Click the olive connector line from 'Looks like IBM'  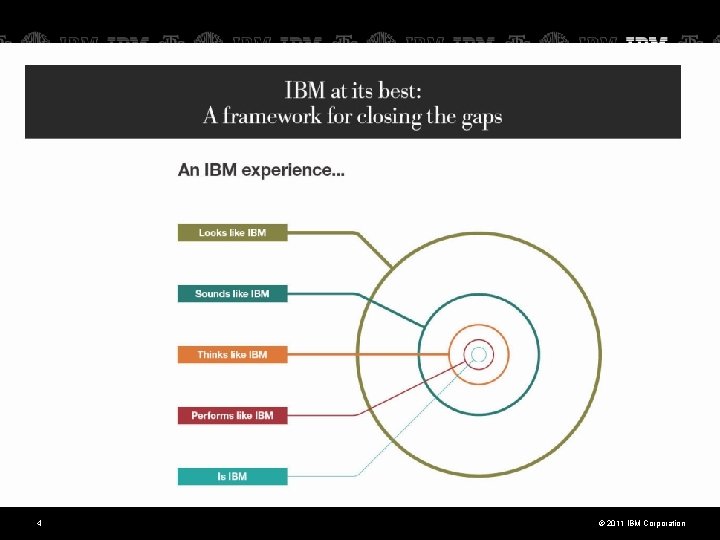(321, 233)
